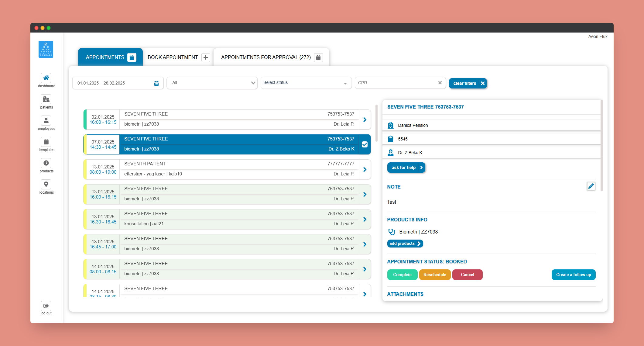
Task: Open date range calendar picker icon
Action: pos(156,83)
